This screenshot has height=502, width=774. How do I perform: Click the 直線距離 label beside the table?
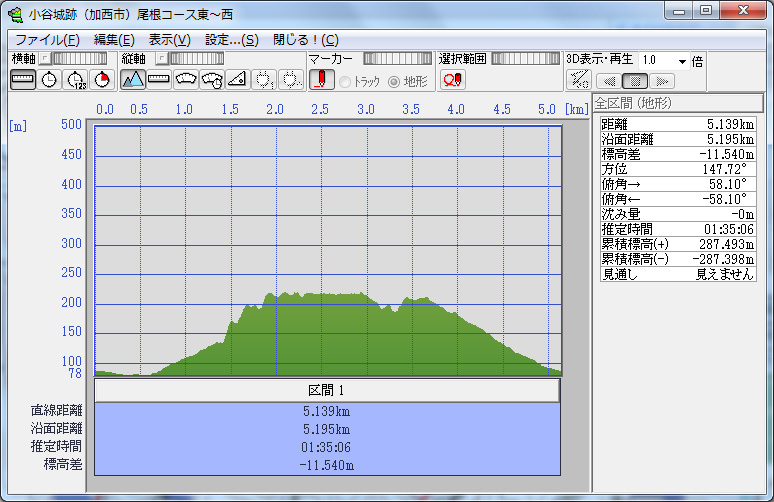[56, 410]
